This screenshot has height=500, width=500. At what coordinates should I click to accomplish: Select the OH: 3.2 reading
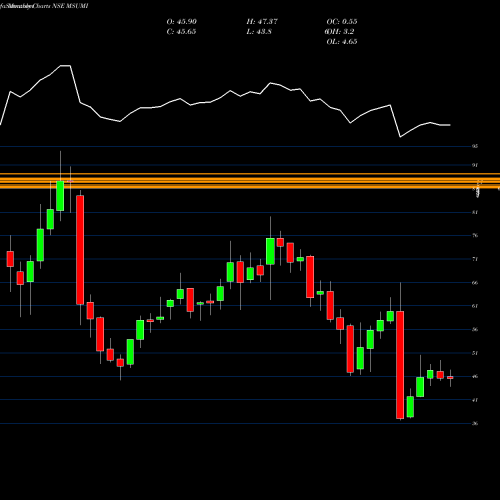[x=339, y=32]
